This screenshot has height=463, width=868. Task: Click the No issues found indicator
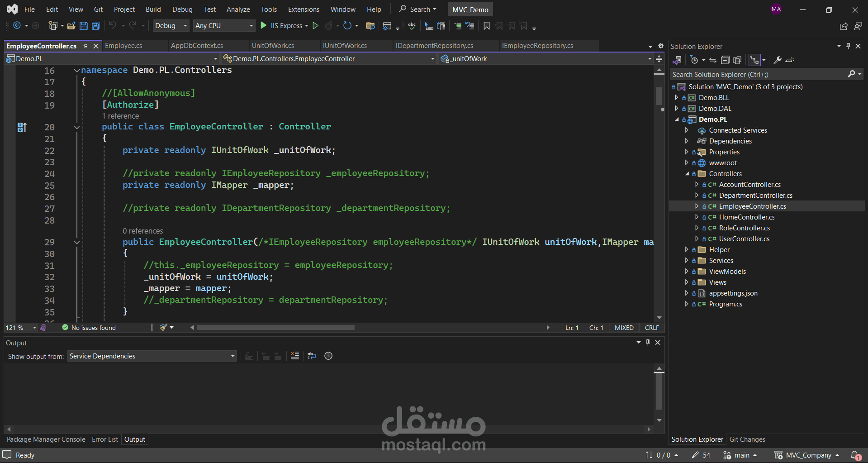(x=89, y=328)
